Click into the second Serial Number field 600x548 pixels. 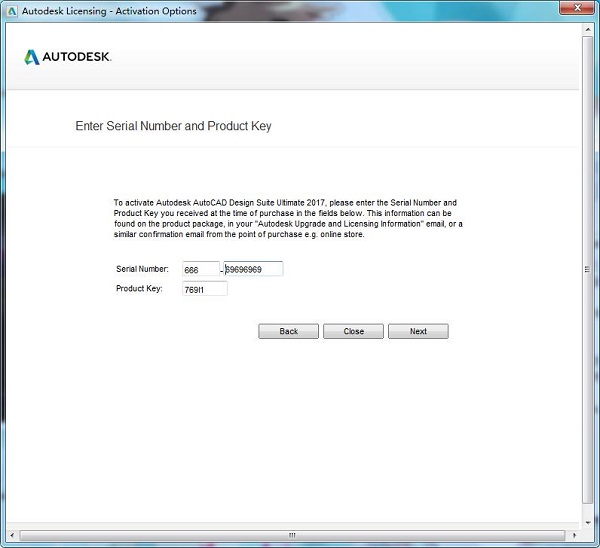pyautogui.click(x=254, y=269)
